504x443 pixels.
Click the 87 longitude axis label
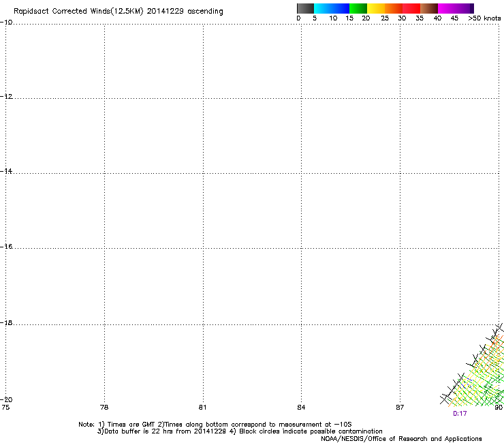400,408
